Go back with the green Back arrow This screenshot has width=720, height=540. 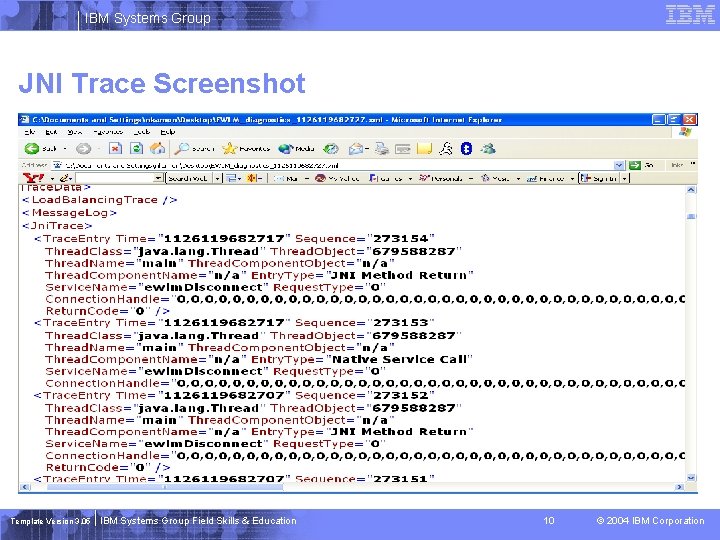click(32, 148)
